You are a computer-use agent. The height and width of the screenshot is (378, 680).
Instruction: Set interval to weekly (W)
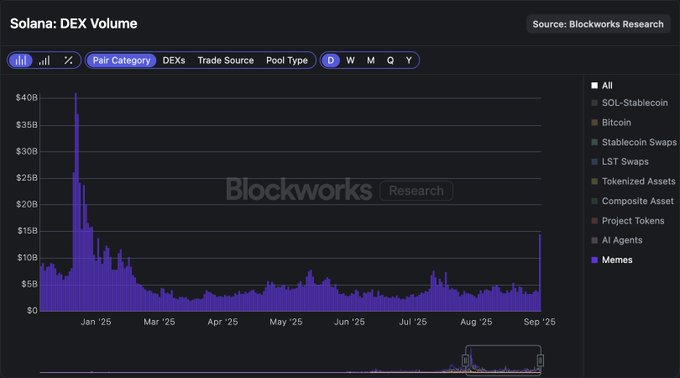click(x=350, y=60)
